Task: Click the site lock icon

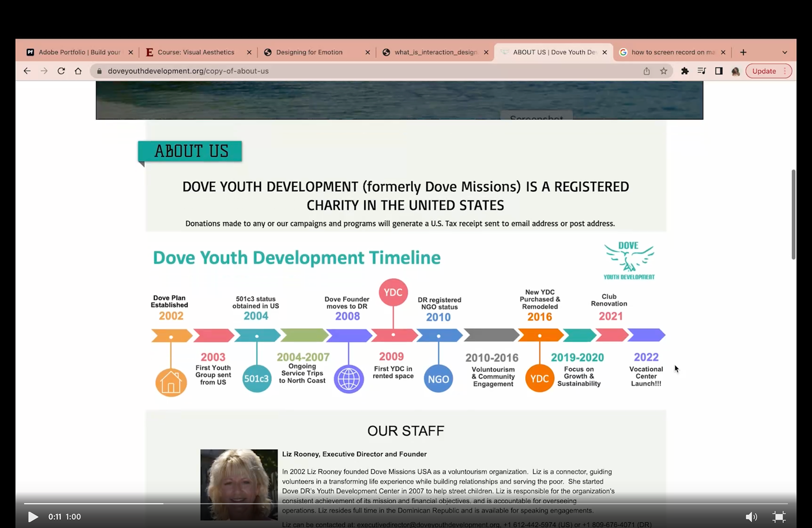Action: [x=99, y=71]
